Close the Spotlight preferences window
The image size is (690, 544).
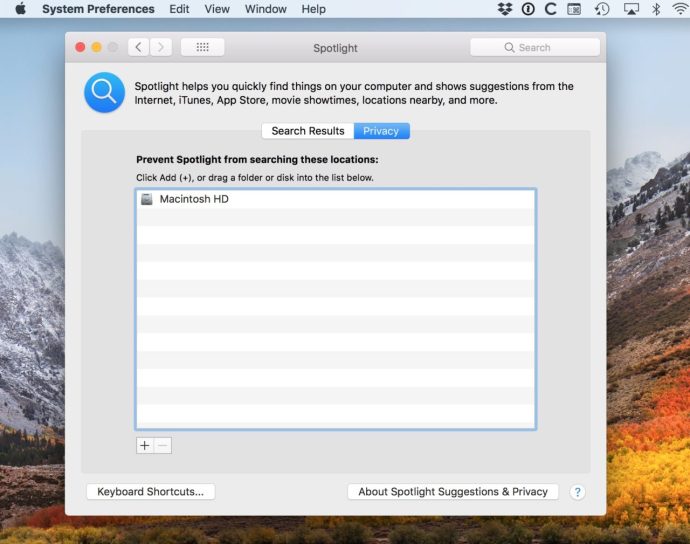click(x=80, y=47)
